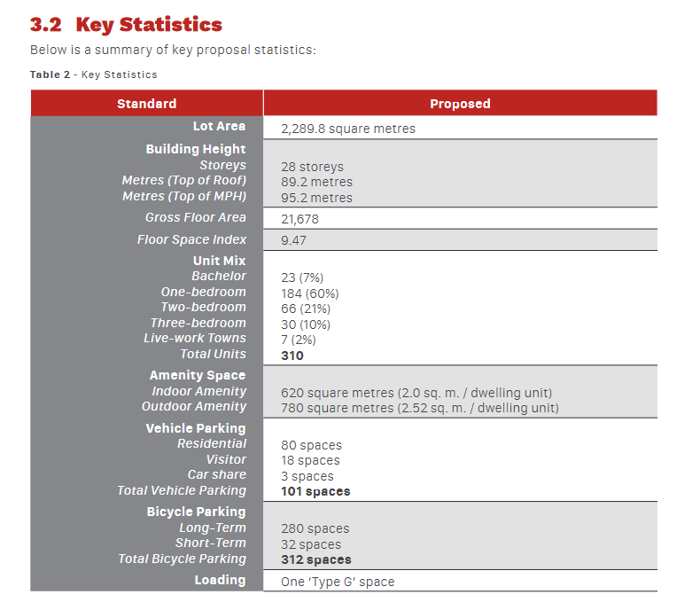This screenshot has width=700, height=610.
Task: Select the 'Three-bedroom' label
Action: pyautogui.click(x=198, y=323)
